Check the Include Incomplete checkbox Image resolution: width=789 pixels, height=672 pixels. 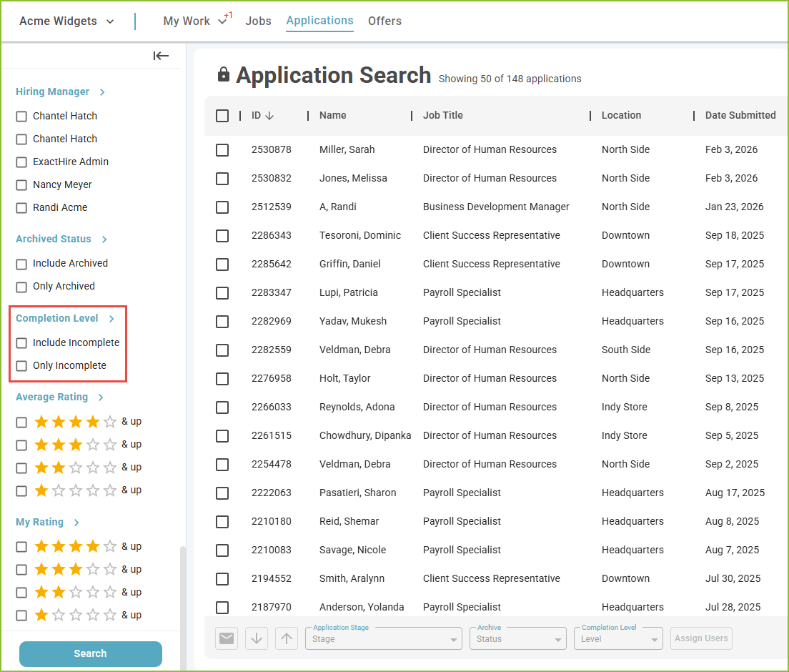click(21, 343)
